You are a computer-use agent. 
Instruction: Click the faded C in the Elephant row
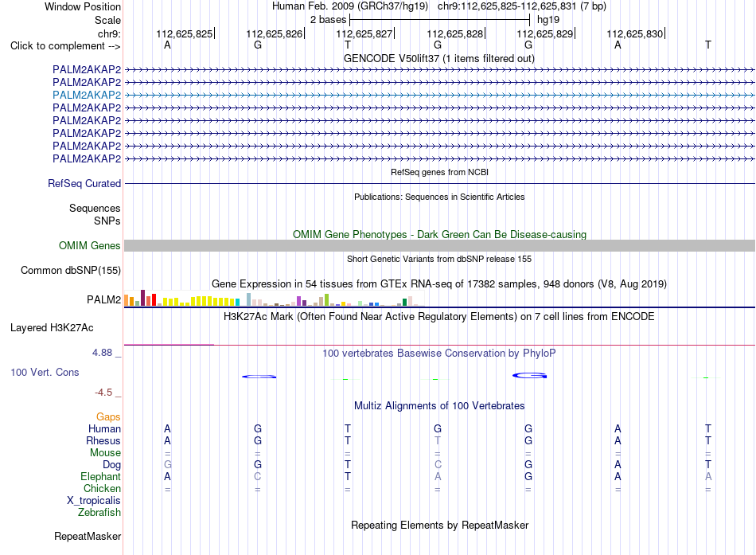pyautogui.click(x=258, y=477)
